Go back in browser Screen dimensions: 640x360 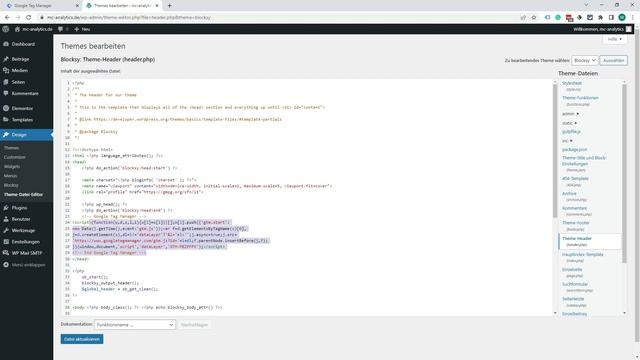tap(7, 18)
